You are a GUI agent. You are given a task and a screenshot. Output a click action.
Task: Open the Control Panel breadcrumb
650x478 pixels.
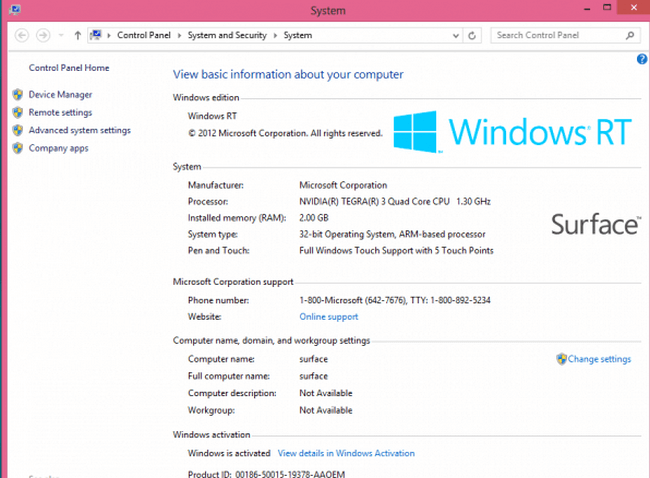tap(143, 35)
